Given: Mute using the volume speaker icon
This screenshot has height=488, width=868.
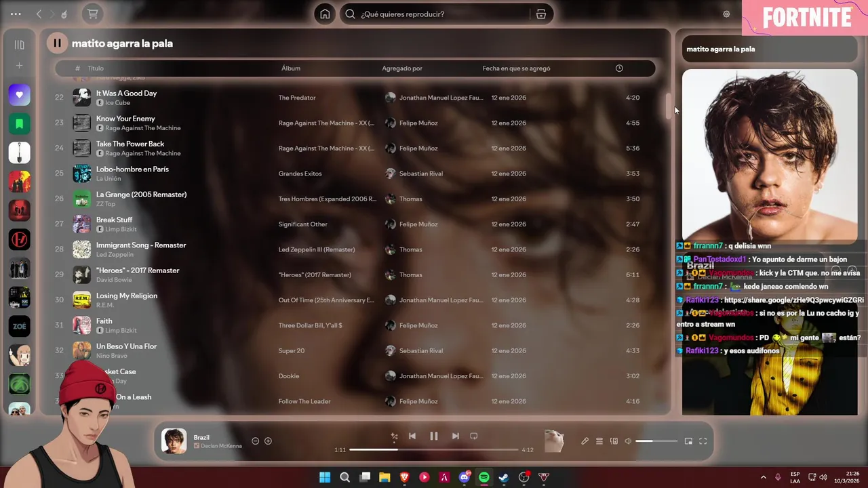Looking at the screenshot, I should point(628,441).
